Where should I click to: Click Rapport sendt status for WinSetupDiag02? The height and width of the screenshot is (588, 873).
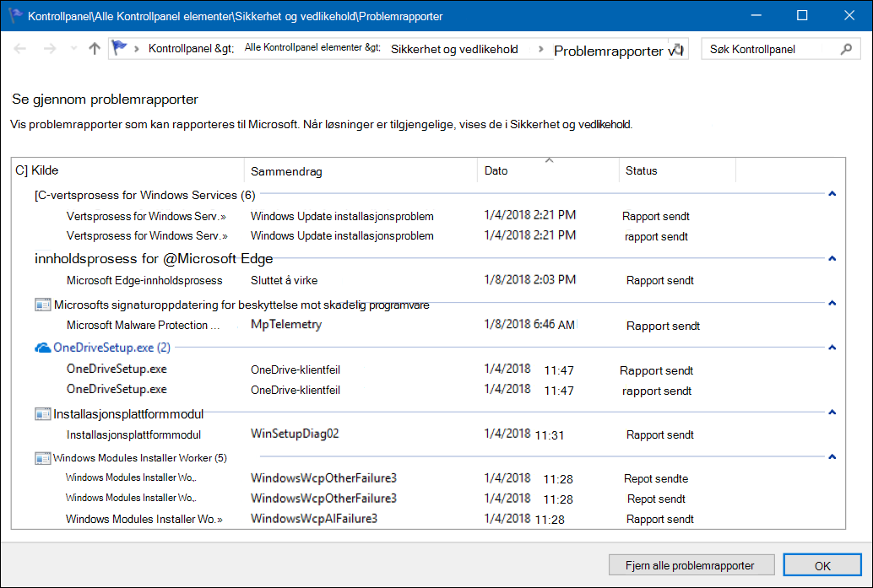[659, 434]
